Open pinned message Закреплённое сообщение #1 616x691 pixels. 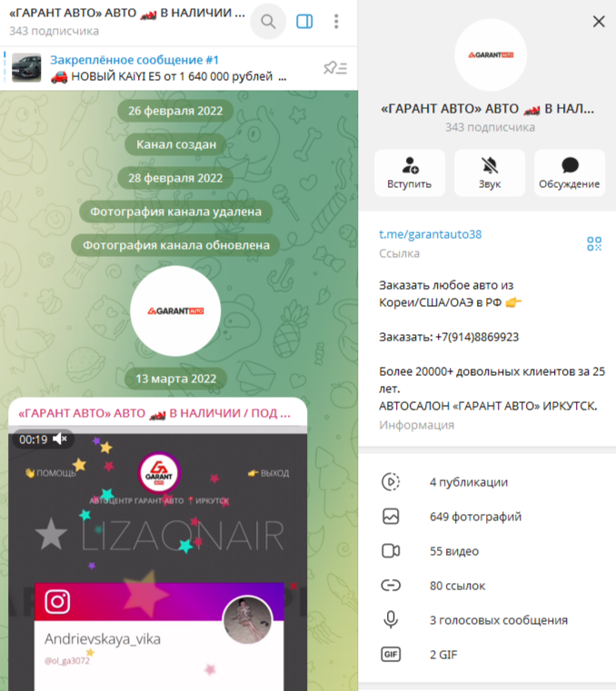point(134,60)
